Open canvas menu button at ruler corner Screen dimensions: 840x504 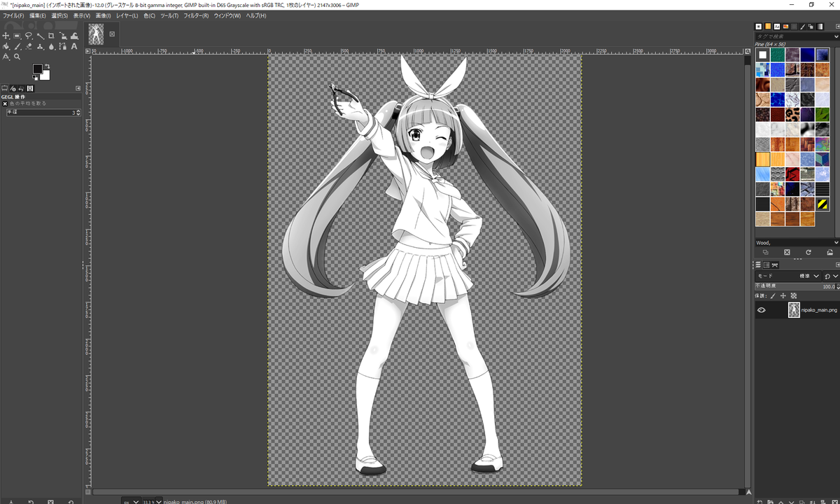pos(88,50)
